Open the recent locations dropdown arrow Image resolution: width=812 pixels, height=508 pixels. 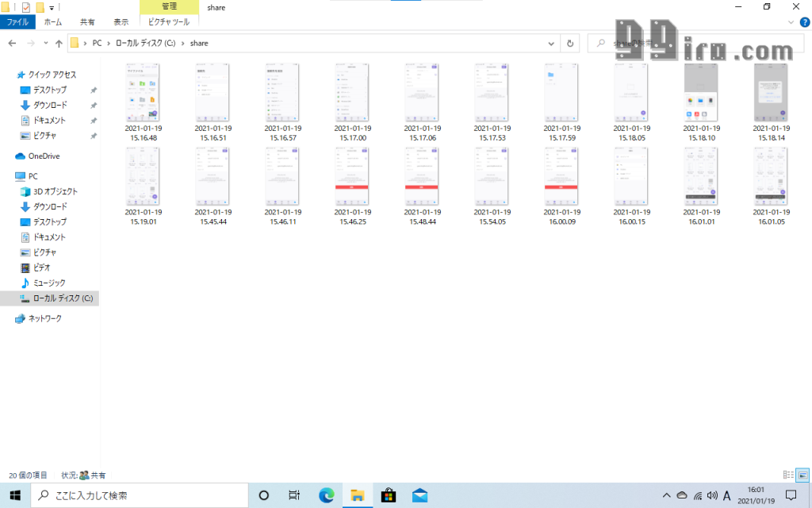[x=45, y=43]
